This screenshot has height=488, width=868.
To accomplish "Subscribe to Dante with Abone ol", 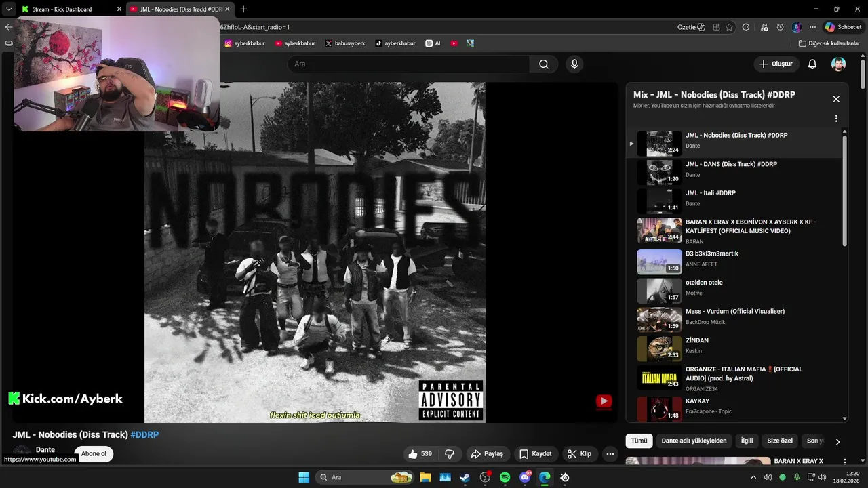I will pyautogui.click(x=94, y=454).
